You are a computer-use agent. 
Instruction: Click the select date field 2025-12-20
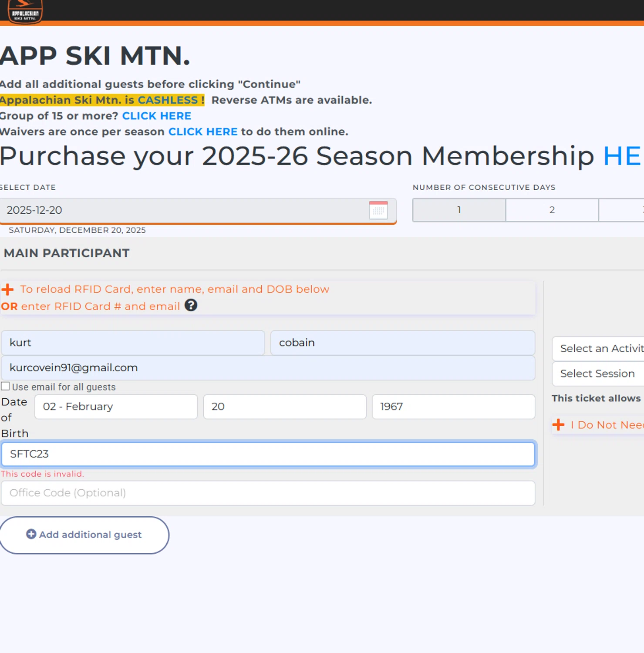click(198, 211)
